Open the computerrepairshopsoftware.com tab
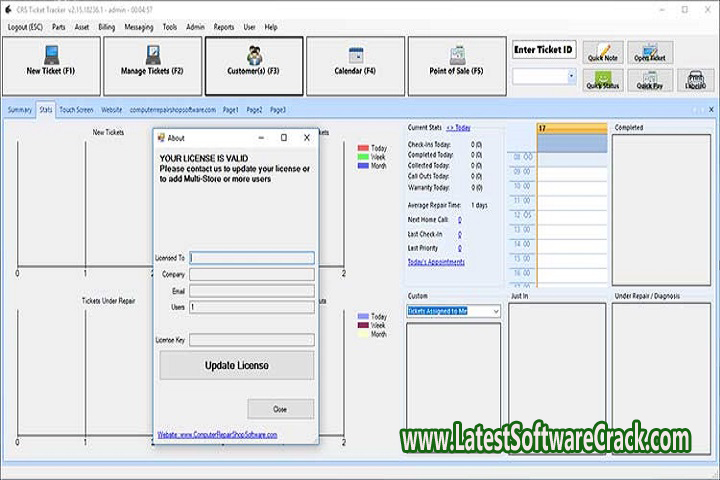The height and width of the screenshot is (480, 720). 173,110
